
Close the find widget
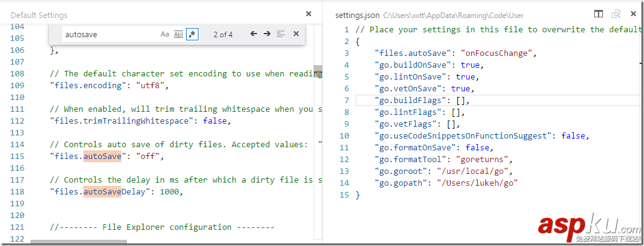296,34
